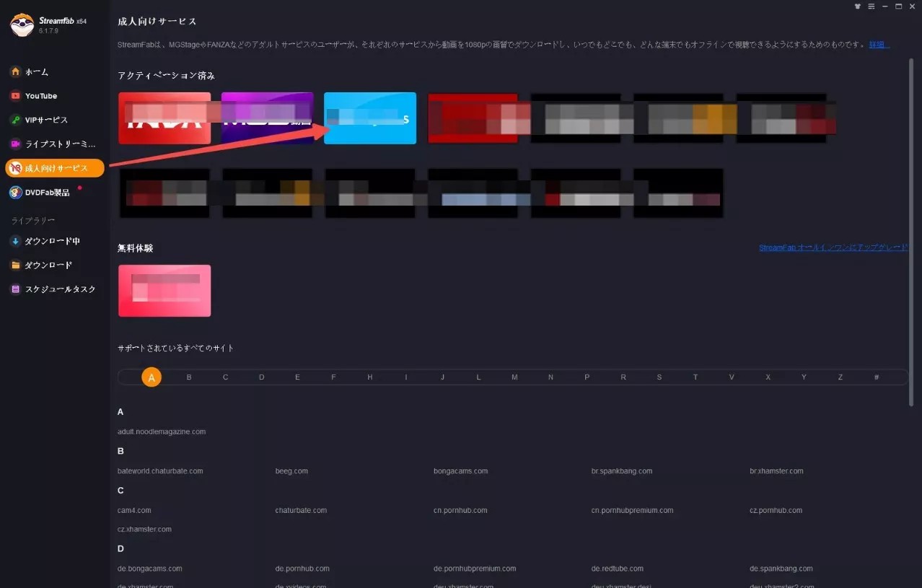Image resolution: width=922 pixels, height=588 pixels.
Task: Click the vertical scrollbar on the right edge
Action: pos(913,216)
